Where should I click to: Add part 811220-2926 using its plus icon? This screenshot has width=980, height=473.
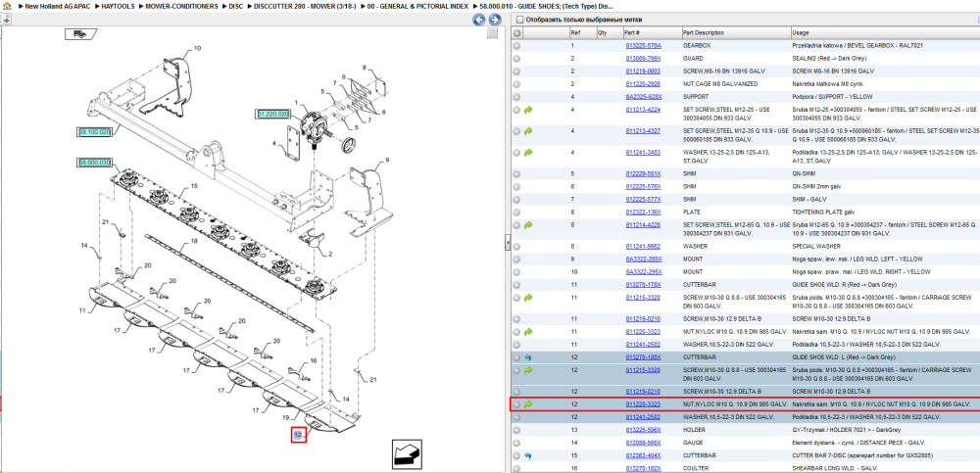516,83
